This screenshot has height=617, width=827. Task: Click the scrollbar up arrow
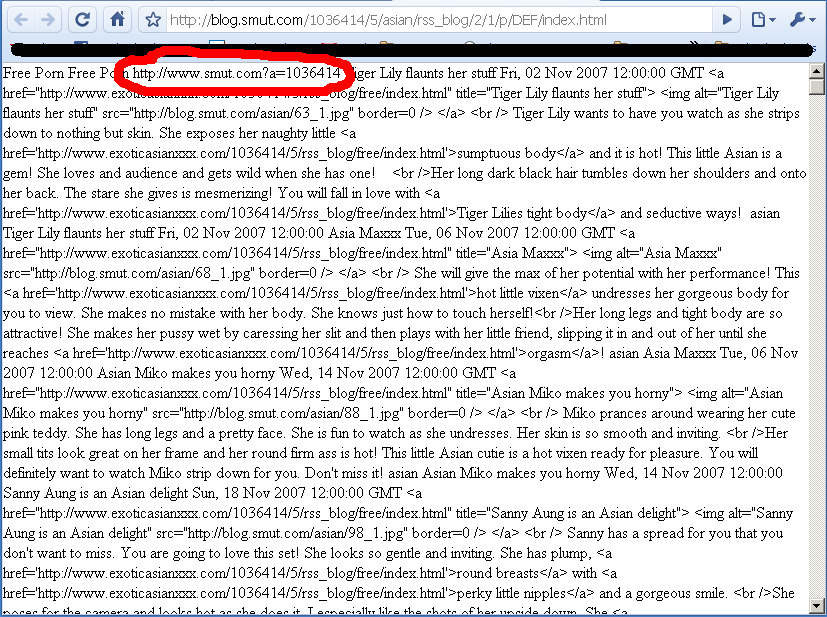816,71
